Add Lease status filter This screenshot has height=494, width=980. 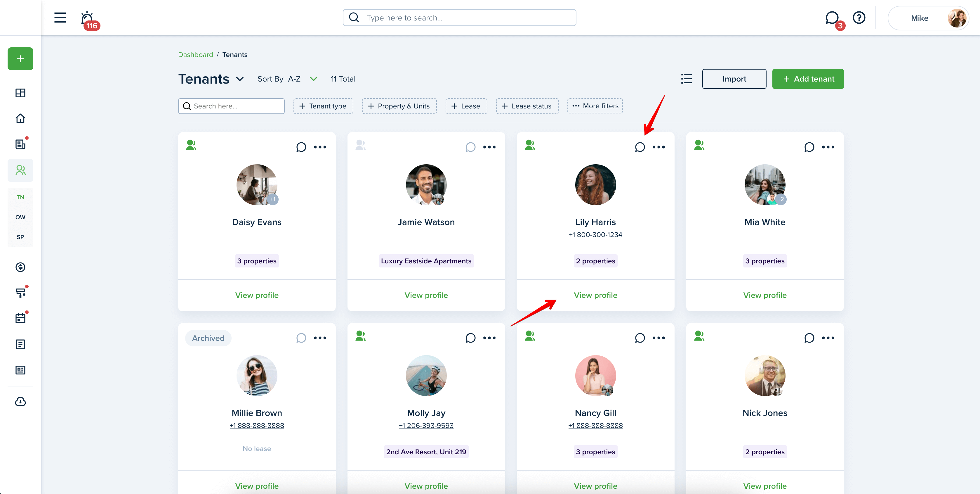(527, 106)
